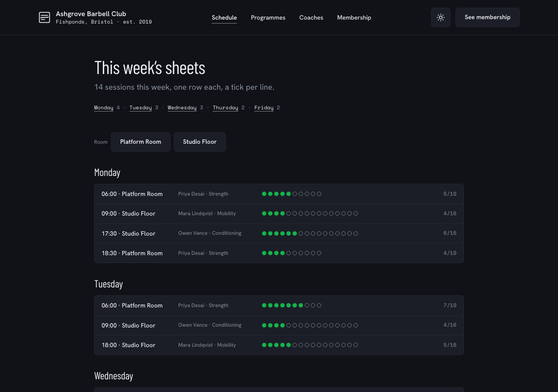
Task: Toggle the Studio Floor room filter
Action: [200, 142]
